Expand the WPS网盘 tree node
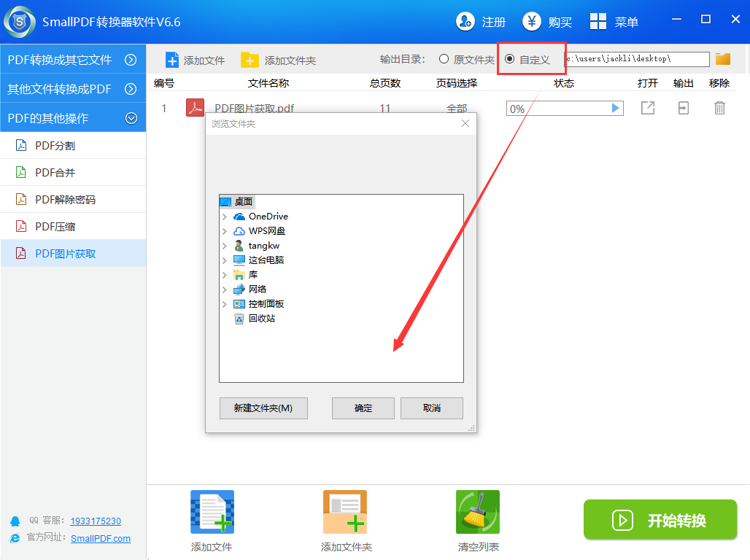The image size is (750, 560). point(225,231)
